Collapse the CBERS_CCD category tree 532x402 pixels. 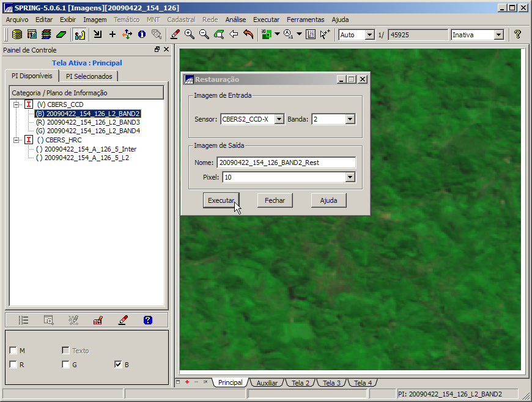[x=17, y=104]
